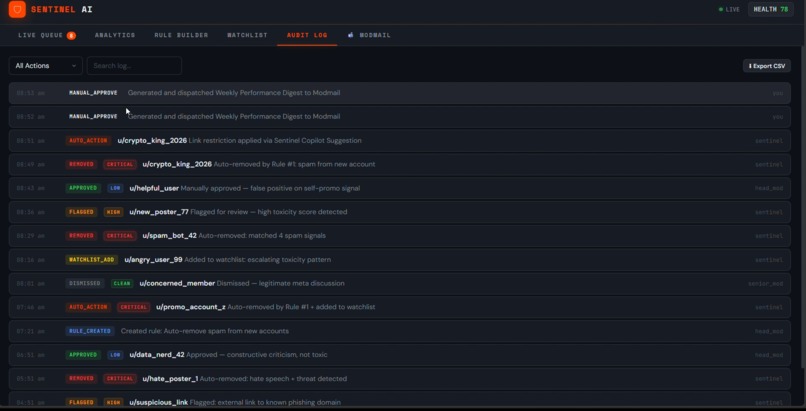Click username u/data_nerd_42

[157, 354]
